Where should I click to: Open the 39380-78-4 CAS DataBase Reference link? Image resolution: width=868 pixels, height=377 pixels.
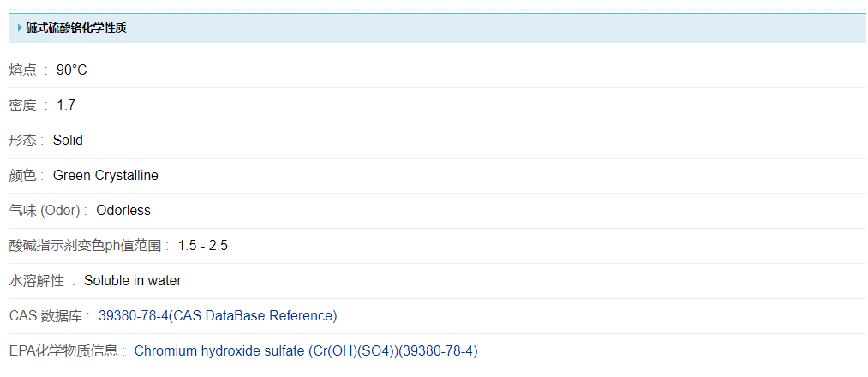(x=218, y=316)
